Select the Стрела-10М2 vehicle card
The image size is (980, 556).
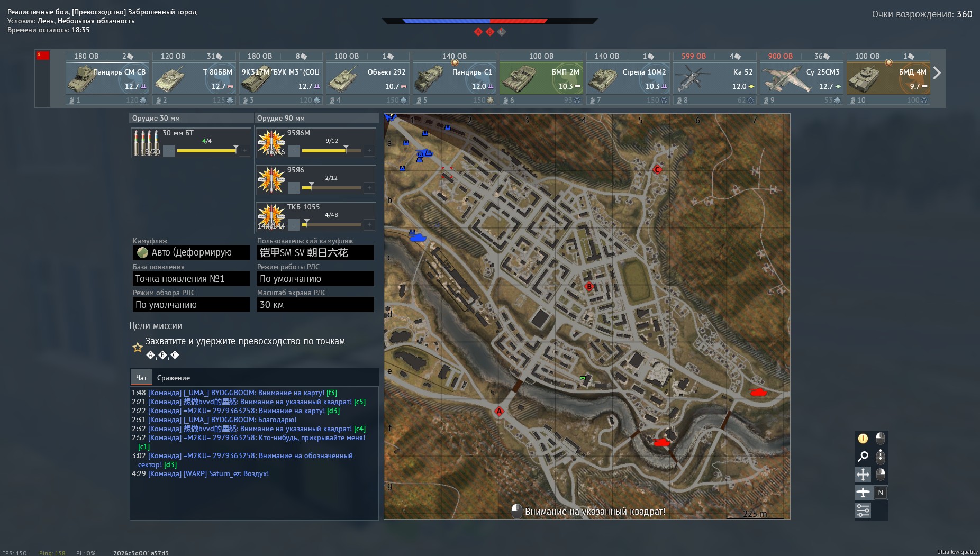coord(628,78)
